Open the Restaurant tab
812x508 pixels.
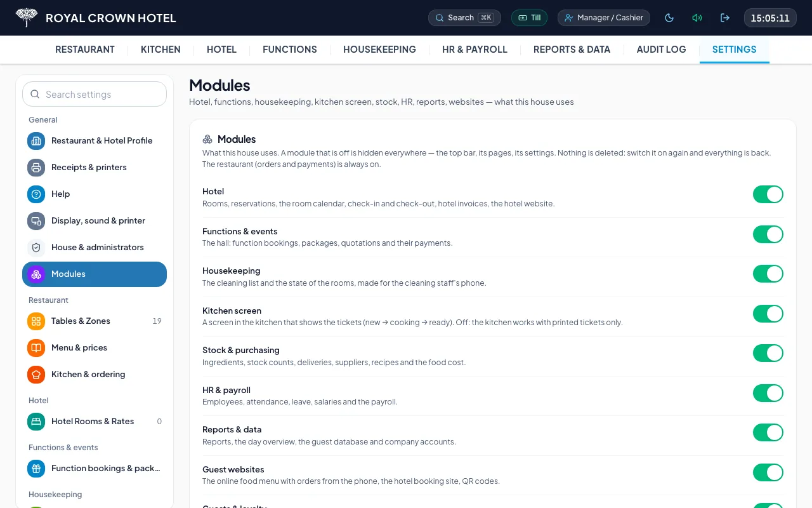click(x=85, y=50)
